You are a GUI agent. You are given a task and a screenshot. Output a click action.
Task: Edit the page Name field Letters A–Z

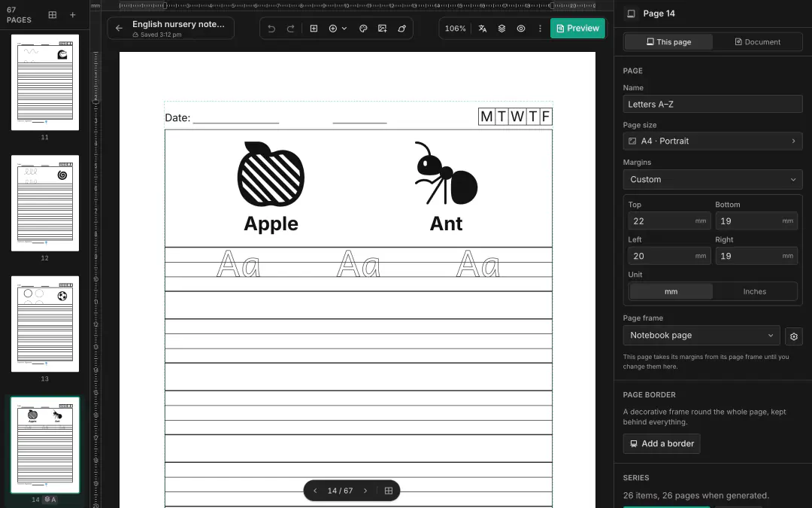pyautogui.click(x=713, y=104)
